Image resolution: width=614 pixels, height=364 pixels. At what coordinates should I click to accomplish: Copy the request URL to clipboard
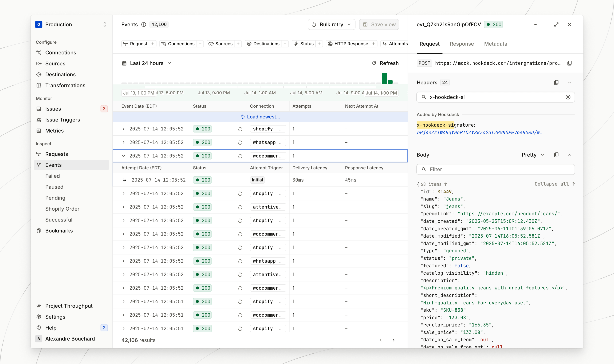(569, 63)
